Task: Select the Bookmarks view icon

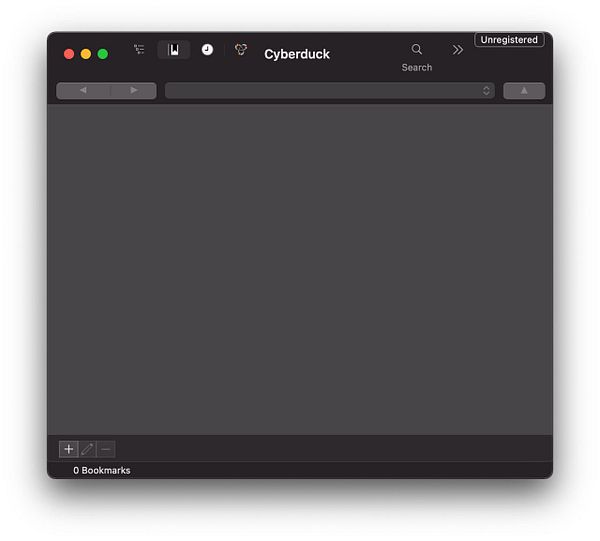Action: pyautogui.click(x=174, y=50)
